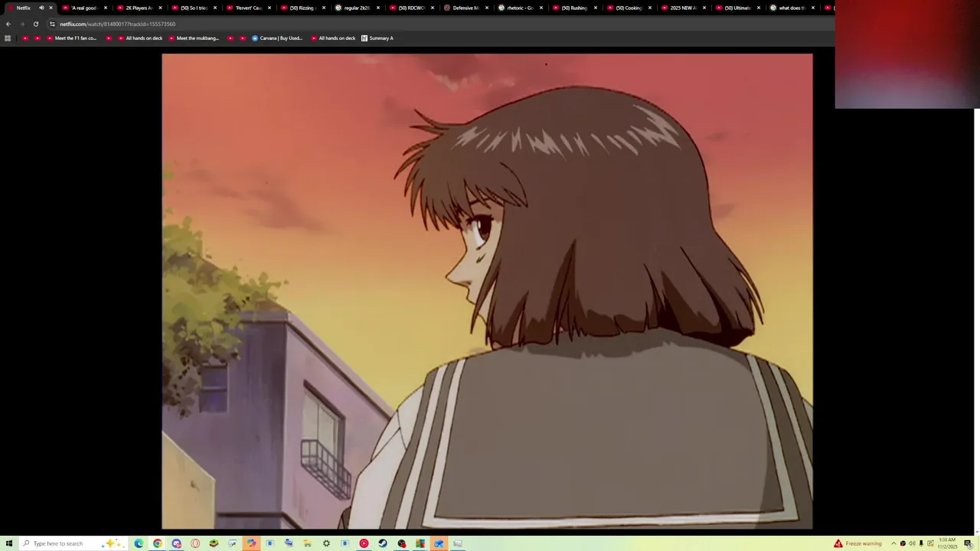Open the "(50) So I tried" tab
Screen dimensions: 980x551
[x=193, y=8]
